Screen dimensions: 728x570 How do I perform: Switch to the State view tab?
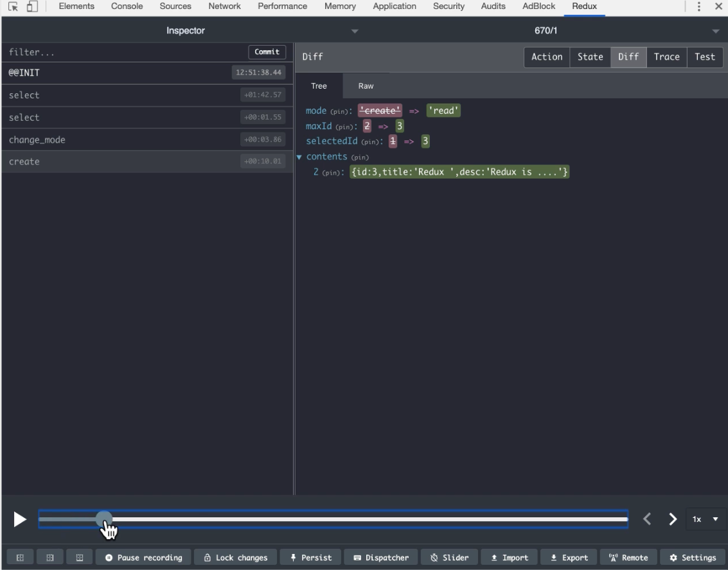pyautogui.click(x=590, y=57)
